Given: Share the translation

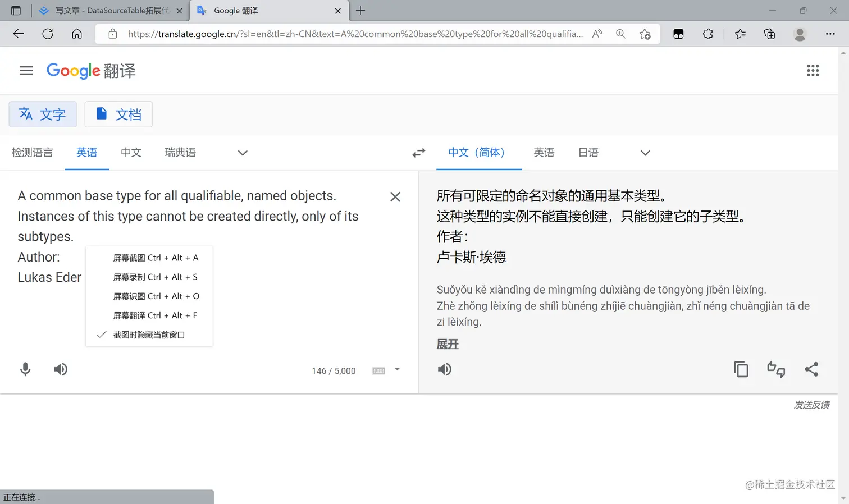Looking at the screenshot, I should coord(811,369).
